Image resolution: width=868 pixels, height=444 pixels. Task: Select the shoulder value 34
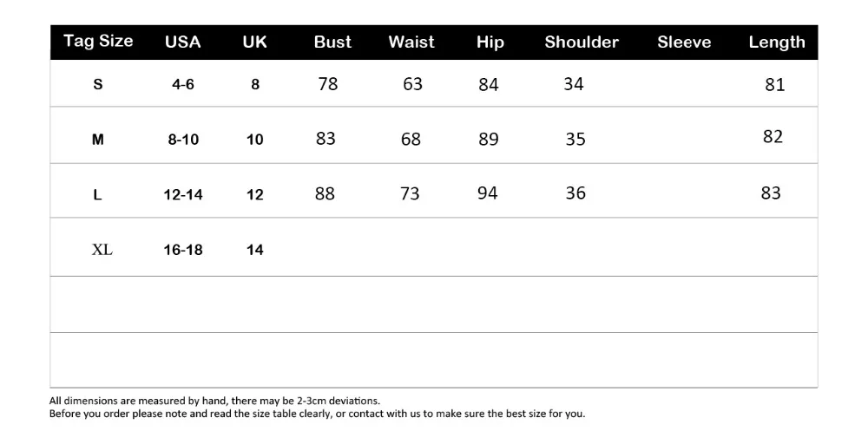click(574, 83)
